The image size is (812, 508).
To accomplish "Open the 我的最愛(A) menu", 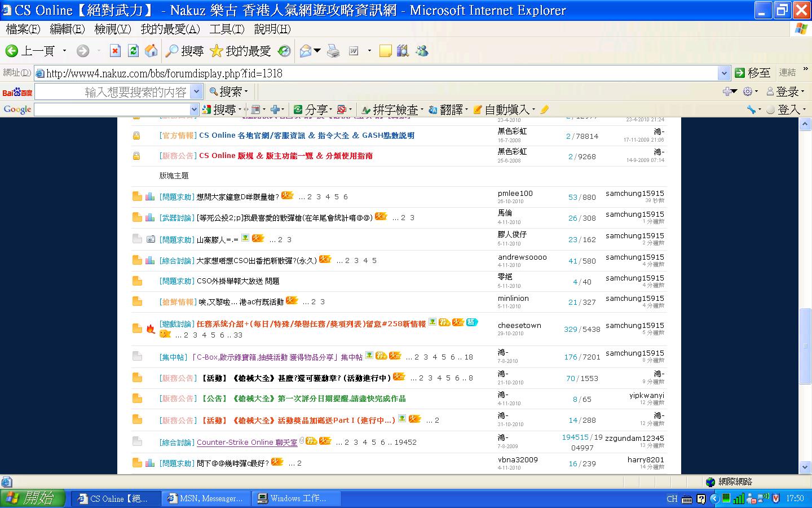I will [170, 29].
